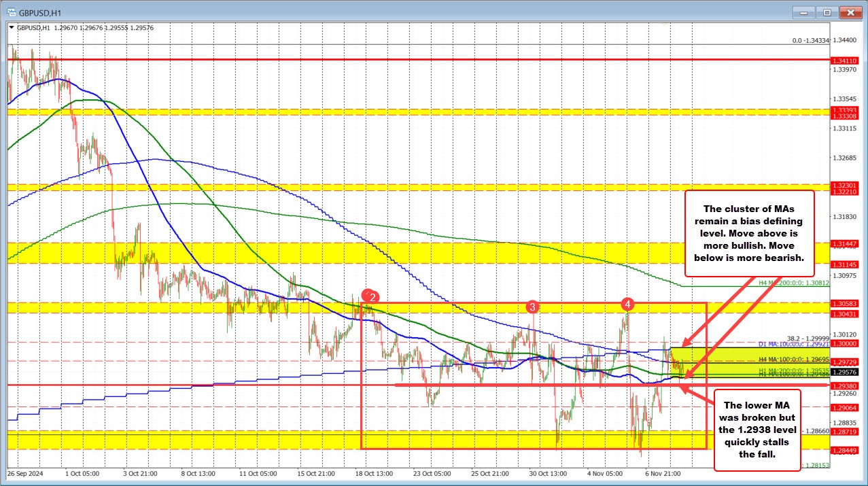Click the numbered marker 4 on the chart
The width and height of the screenshot is (868, 486).
[628, 305]
